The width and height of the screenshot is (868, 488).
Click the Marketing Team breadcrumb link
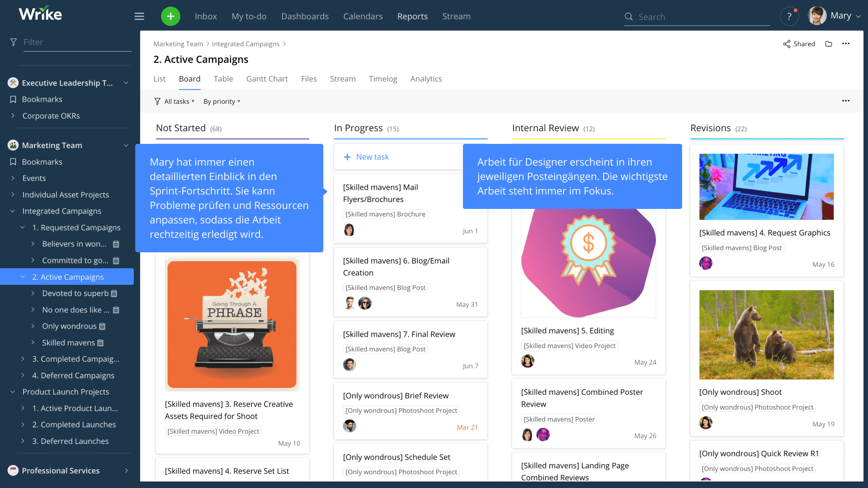click(x=178, y=44)
